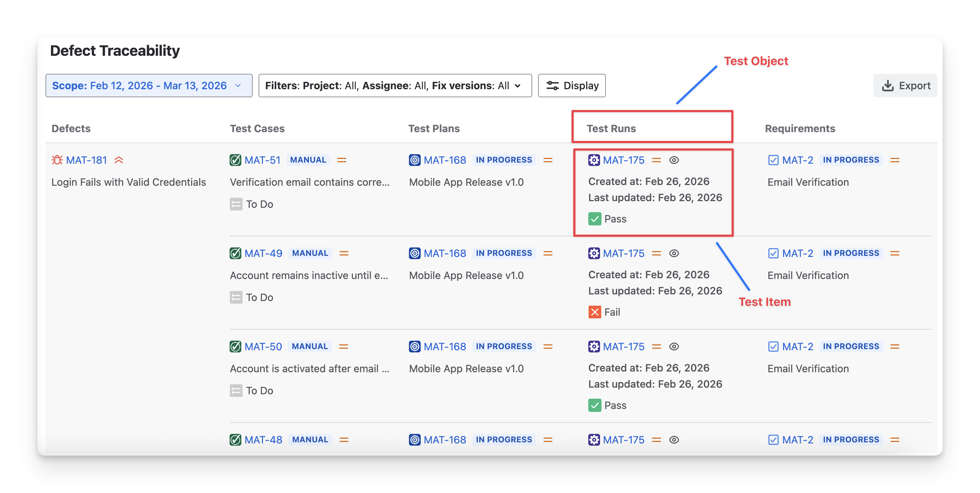Click the Requirements column header
The image size is (980, 493).
point(800,129)
